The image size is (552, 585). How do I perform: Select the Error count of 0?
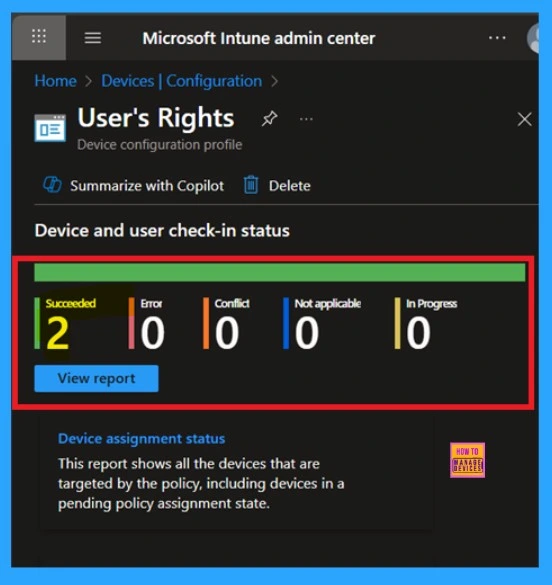(x=153, y=333)
